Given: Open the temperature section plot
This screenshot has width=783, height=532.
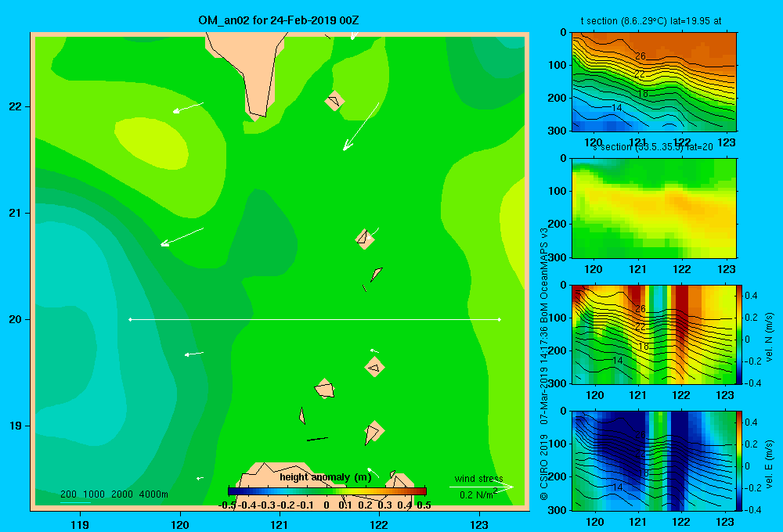Looking at the screenshot, I should [654, 82].
